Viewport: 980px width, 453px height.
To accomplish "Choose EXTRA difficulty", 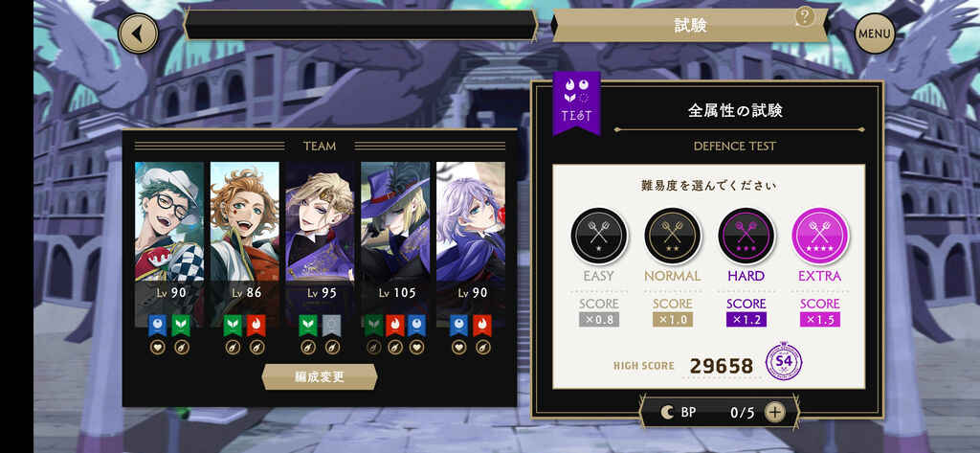I will click(x=820, y=236).
